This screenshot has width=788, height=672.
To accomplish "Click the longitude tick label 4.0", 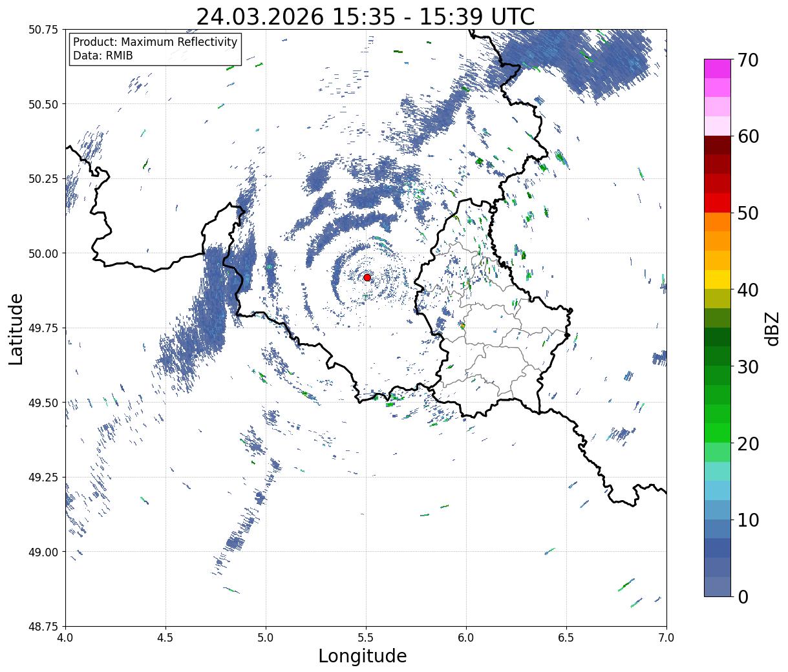I will (65, 638).
